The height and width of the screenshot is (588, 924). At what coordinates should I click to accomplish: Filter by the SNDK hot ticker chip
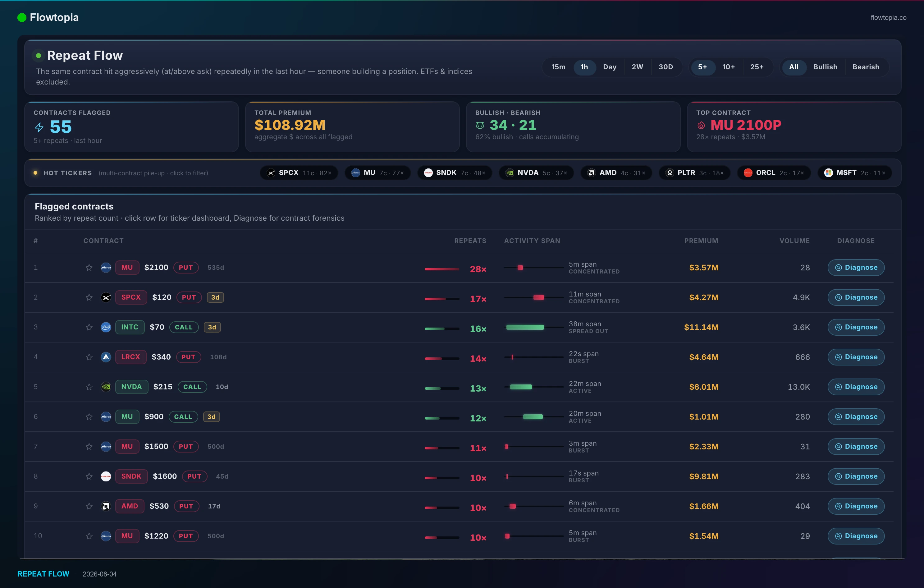455,173
